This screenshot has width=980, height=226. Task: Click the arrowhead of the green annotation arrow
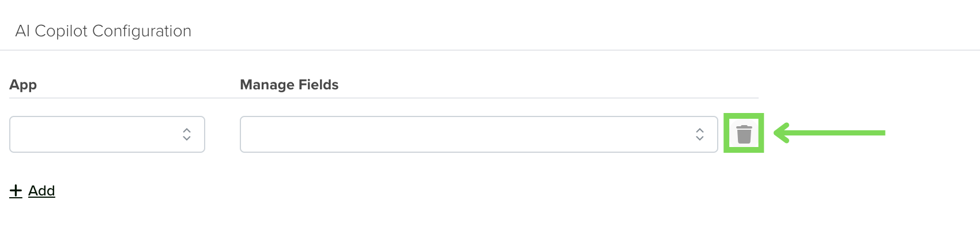(781, 133)
